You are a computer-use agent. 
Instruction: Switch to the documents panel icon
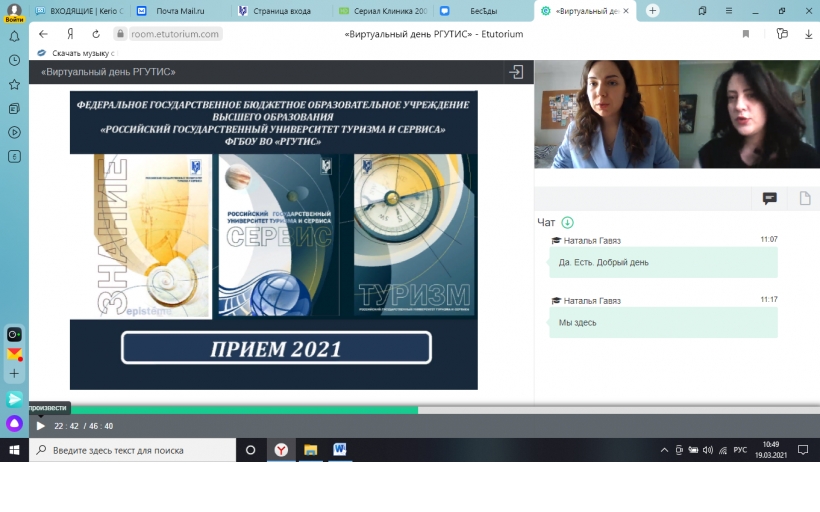click(x=805, y=198)
